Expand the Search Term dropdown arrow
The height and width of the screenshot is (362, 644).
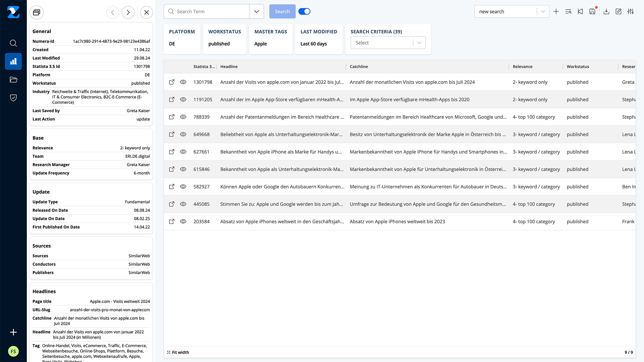[257, 11]
